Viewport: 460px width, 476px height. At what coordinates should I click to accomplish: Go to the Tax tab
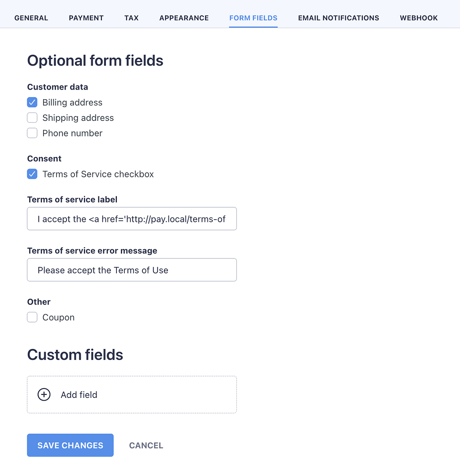point(131,18)
